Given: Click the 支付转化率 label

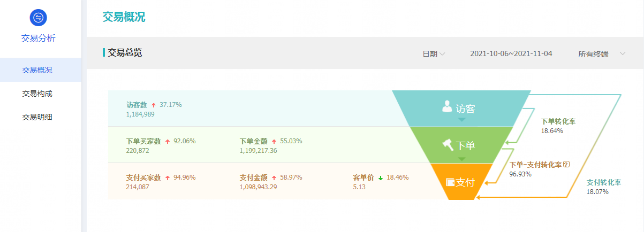Looking at the screenshot, I should (604, 182).
